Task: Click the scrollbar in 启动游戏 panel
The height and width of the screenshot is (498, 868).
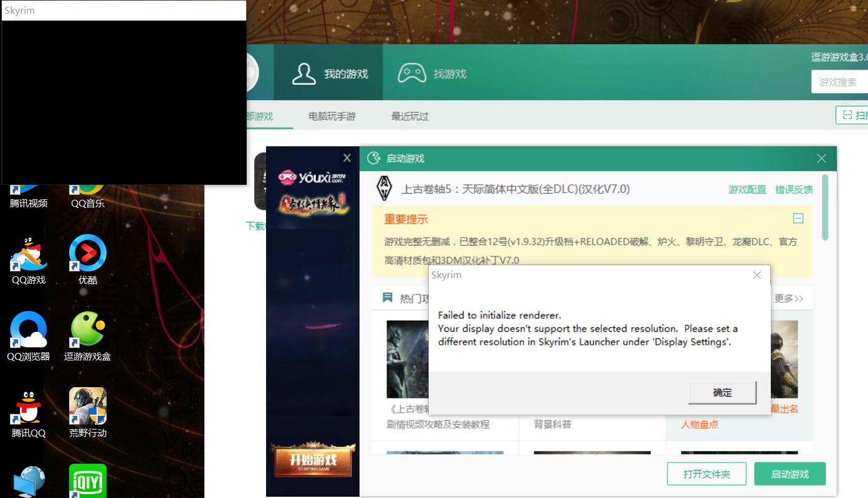Action: [826, 207]
